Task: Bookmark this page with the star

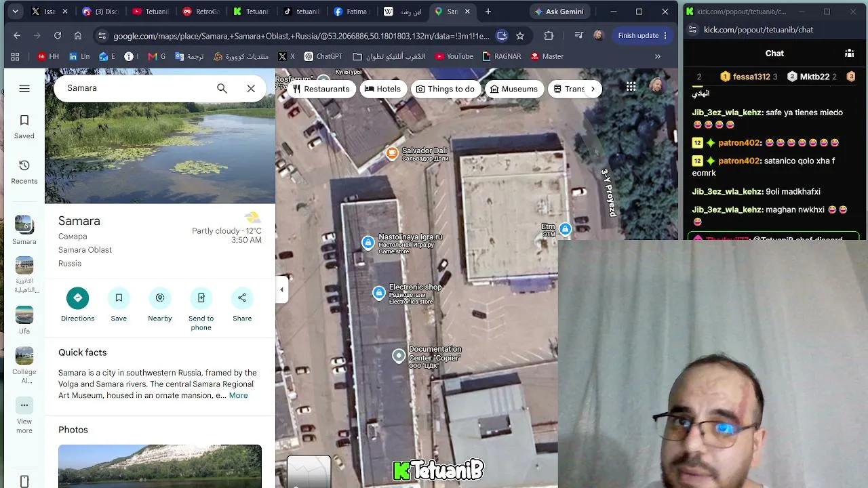Action: tap(520, 35)
